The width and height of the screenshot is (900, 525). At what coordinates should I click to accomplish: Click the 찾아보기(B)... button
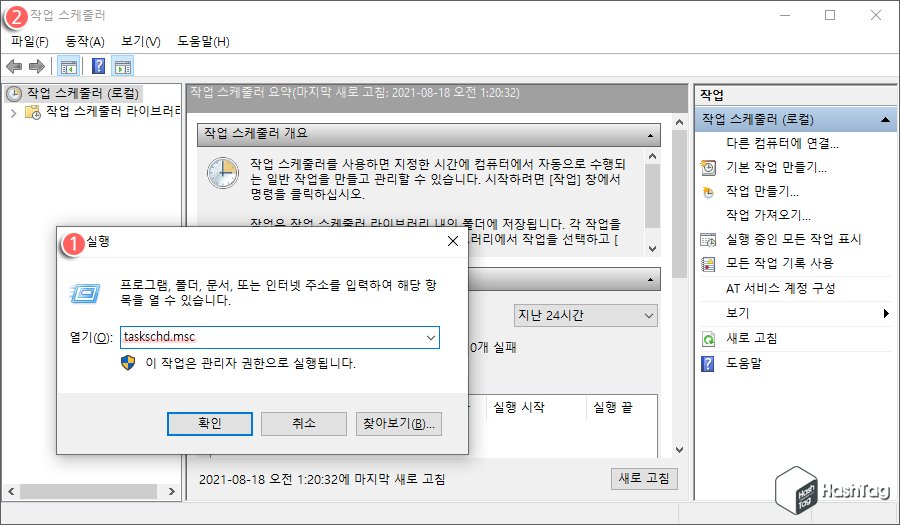399,423
